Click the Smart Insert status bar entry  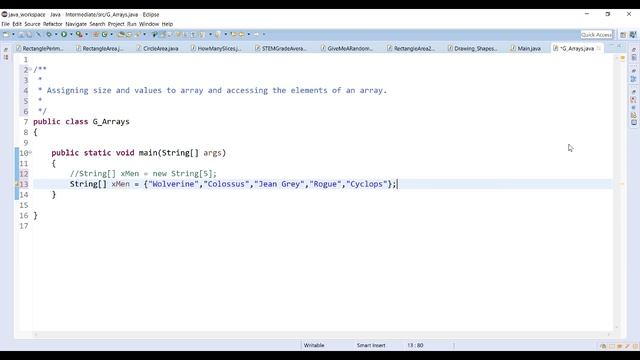coord(371,345)
